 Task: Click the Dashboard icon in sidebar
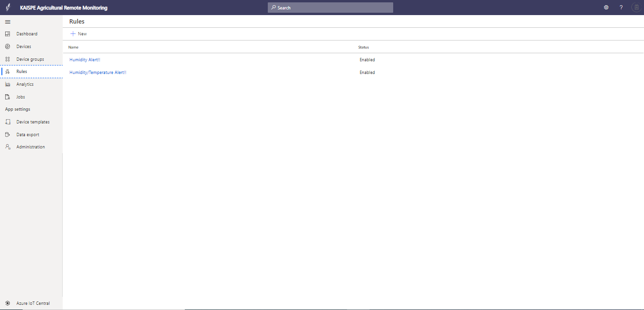8,34
